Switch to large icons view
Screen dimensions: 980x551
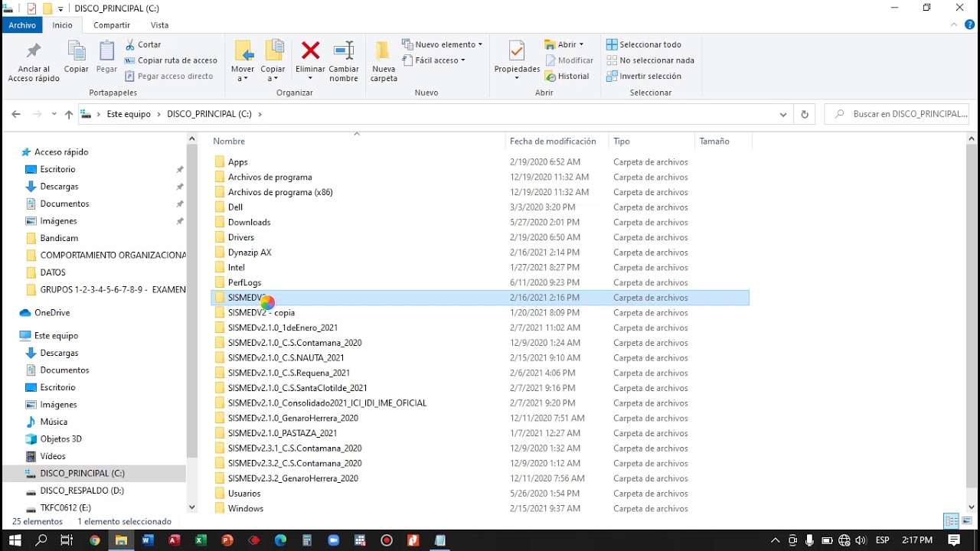coord(969,521)
